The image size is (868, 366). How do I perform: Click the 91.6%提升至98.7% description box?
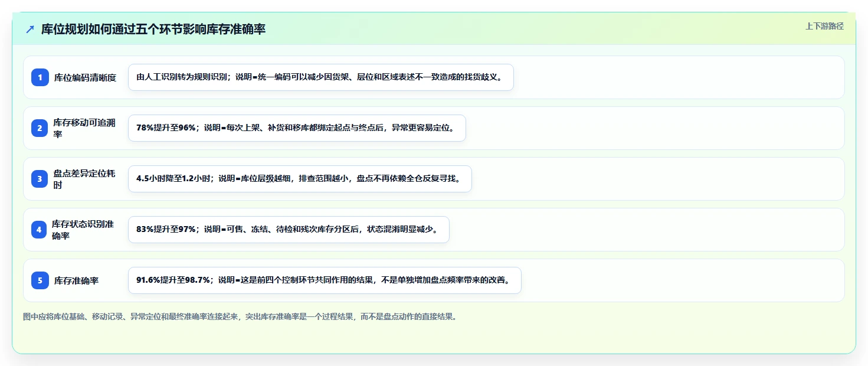(325, 280)
